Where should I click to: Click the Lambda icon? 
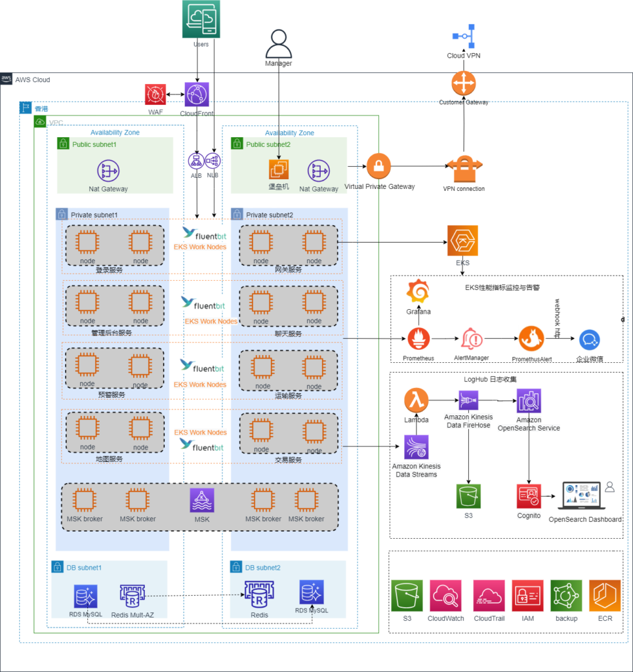tap(417, 400)
